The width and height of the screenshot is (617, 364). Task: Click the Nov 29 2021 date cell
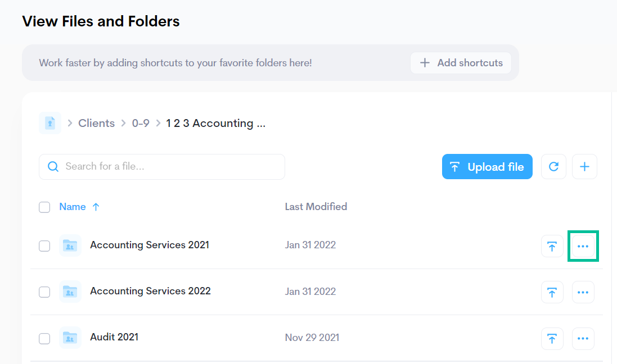(x=312, y=338)
